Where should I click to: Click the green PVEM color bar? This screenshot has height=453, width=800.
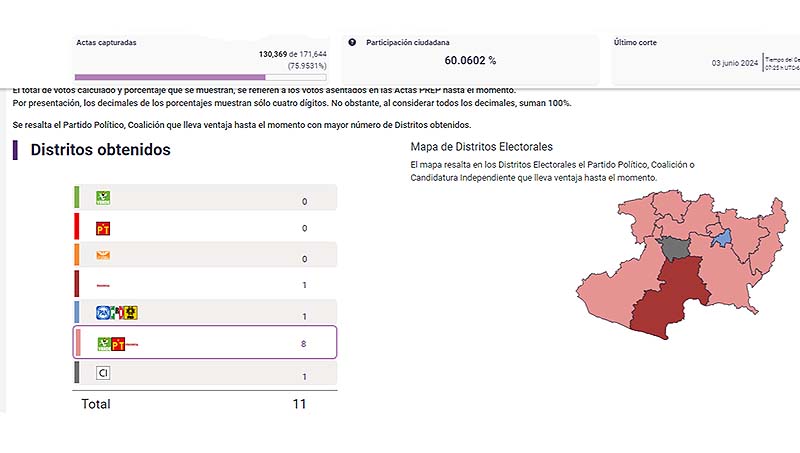[x=77, y=198]
